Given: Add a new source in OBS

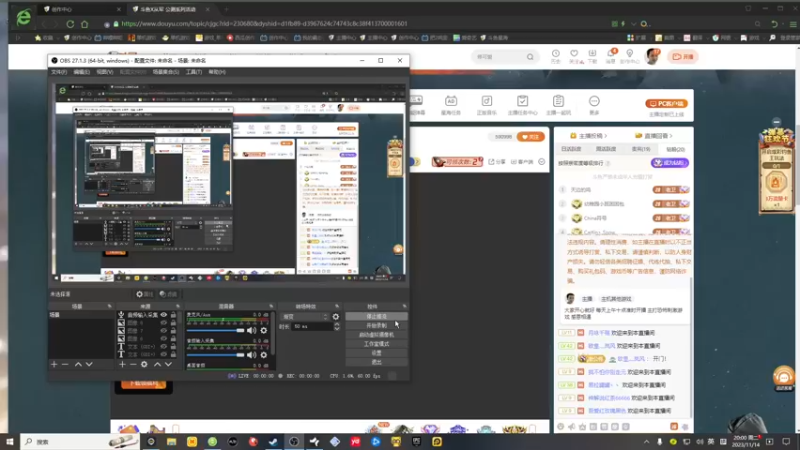Looking at the screenshot, I should point(122,364).
